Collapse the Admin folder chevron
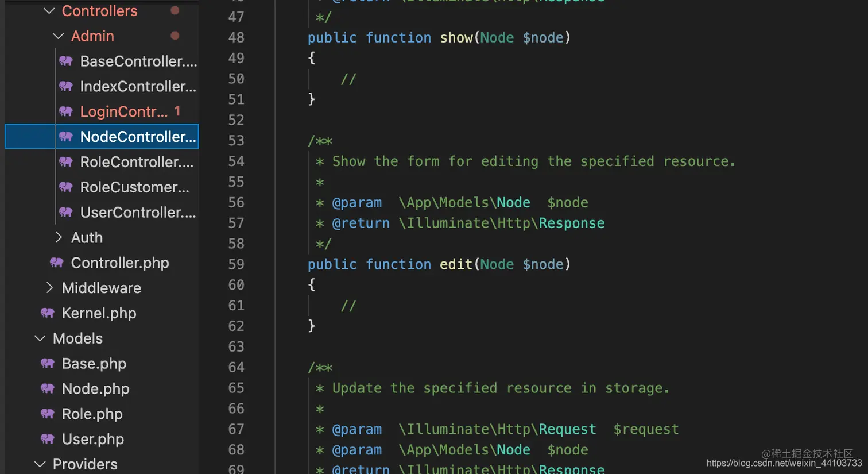The height and width of the screenshot is (474, 868). (x=58, y=36)
